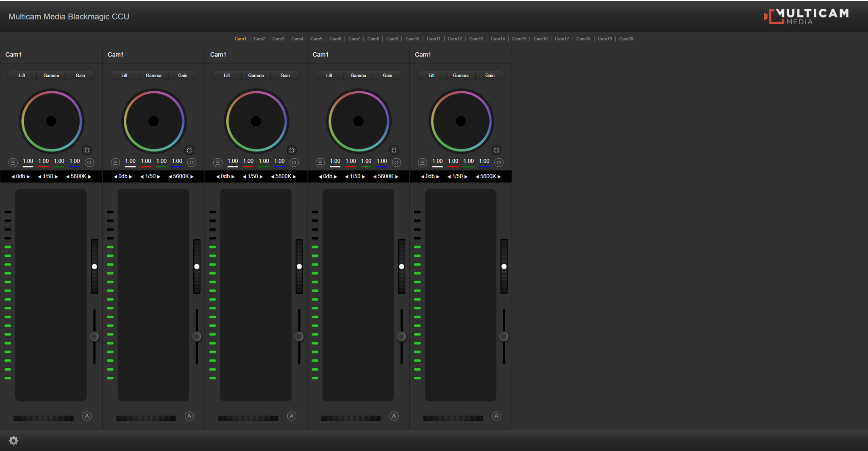Click the white-underlined 1.00 luminance value in first panel
The image size is (868, 451).
coord(28,162)
